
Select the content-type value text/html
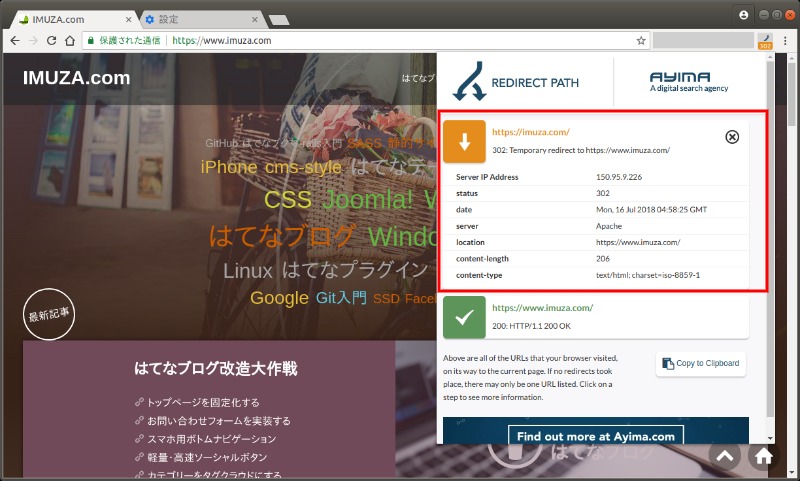[x=648, y=275]
